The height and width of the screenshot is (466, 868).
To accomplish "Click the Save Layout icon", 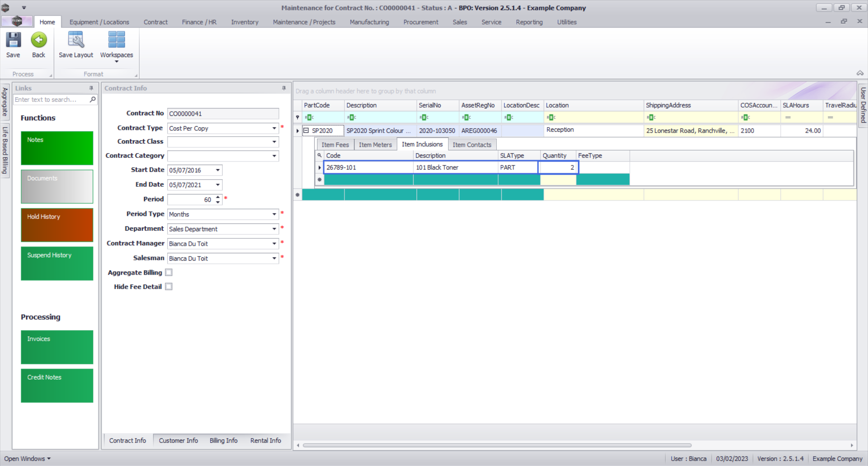I will (75, 40).
